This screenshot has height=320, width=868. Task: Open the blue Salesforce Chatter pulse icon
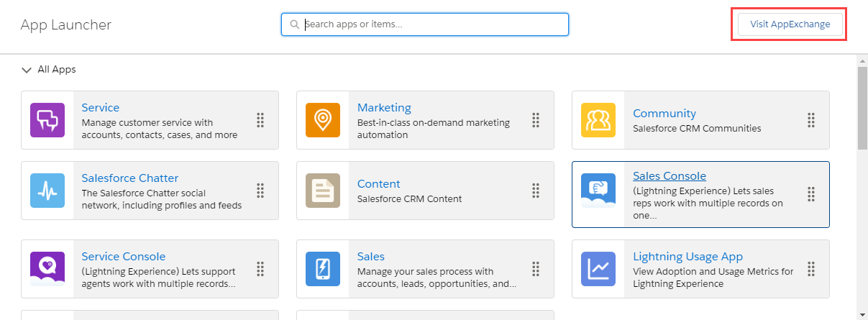point(47,191)
